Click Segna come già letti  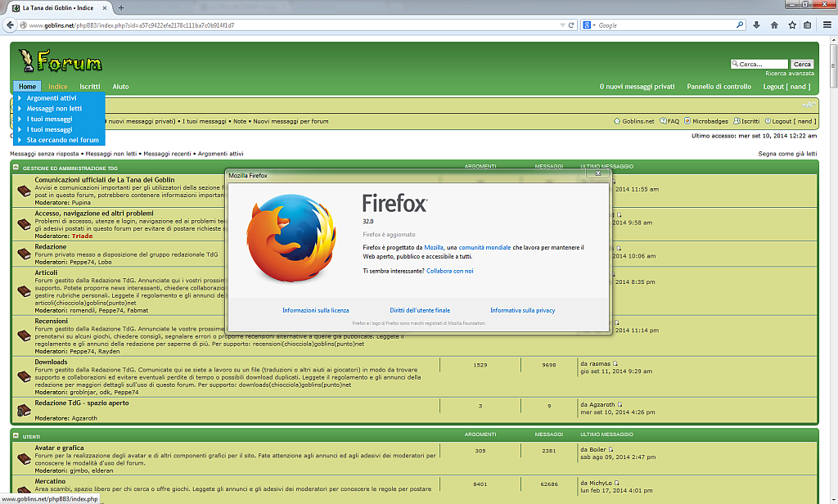(x=787, y=154)
